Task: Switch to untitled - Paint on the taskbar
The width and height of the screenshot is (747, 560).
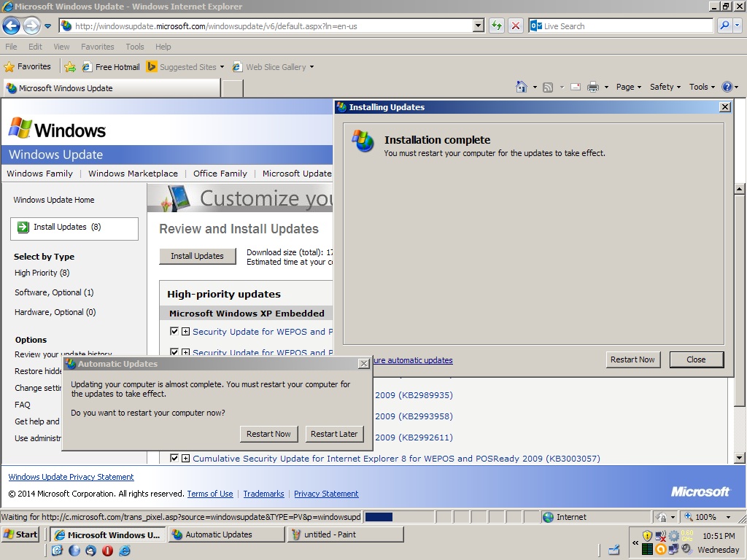Action: point(346,534)
